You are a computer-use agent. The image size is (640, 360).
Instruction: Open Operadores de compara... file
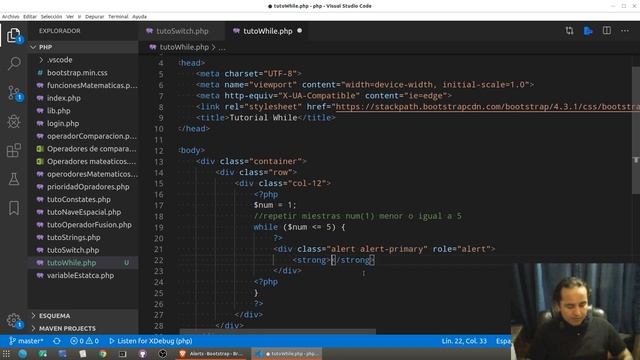click(x=83, y=149)
